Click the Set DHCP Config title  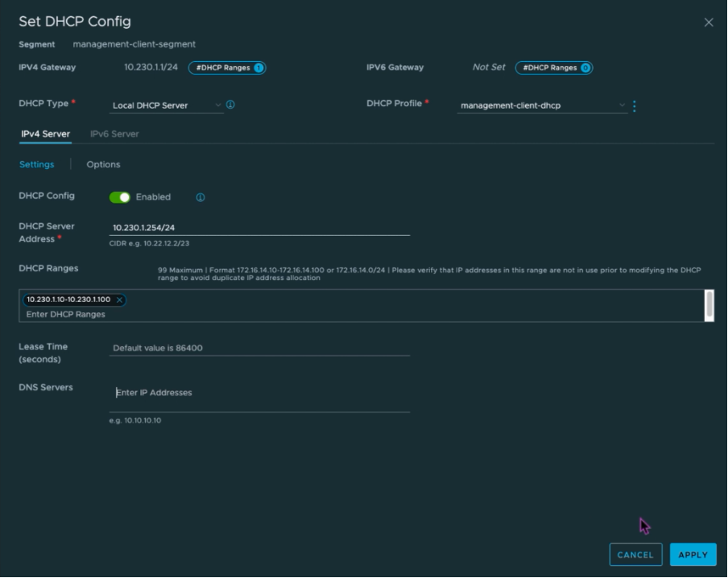[x=75, y=22]
